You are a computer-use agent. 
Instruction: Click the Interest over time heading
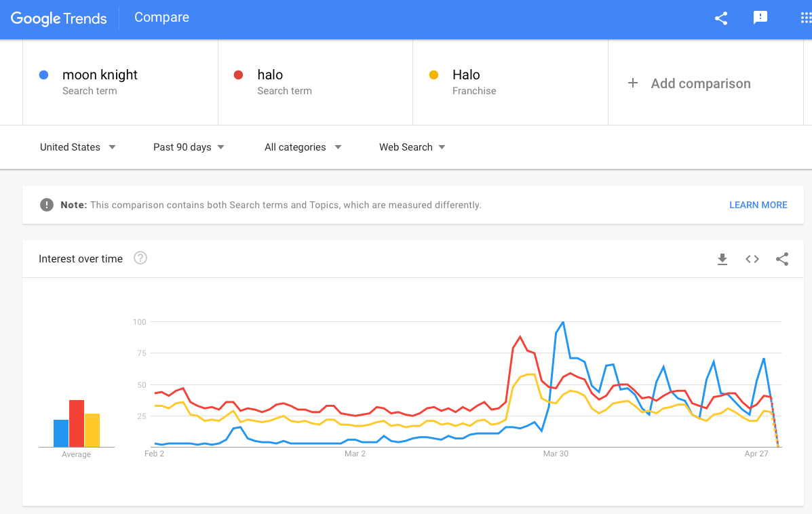point(81,259)
